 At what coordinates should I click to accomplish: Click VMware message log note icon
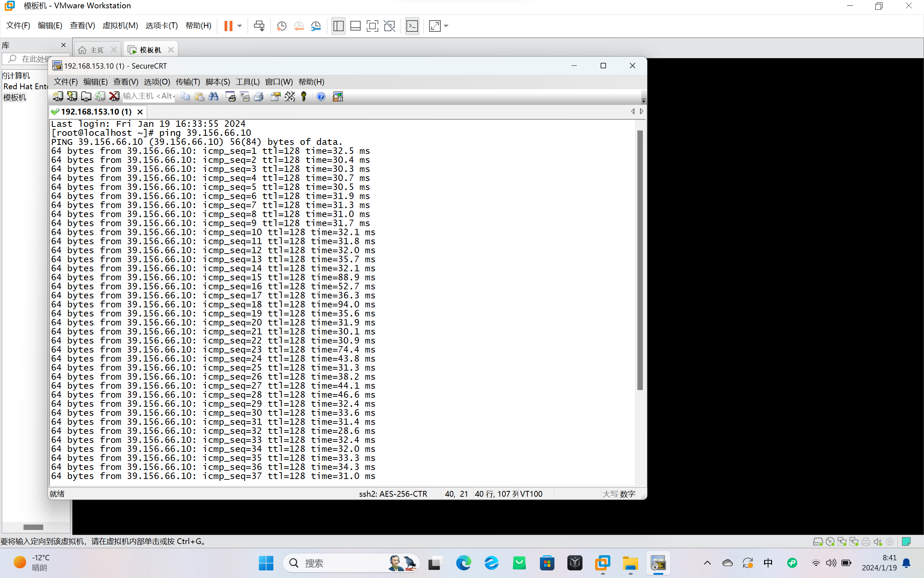[x=906, y=541]
